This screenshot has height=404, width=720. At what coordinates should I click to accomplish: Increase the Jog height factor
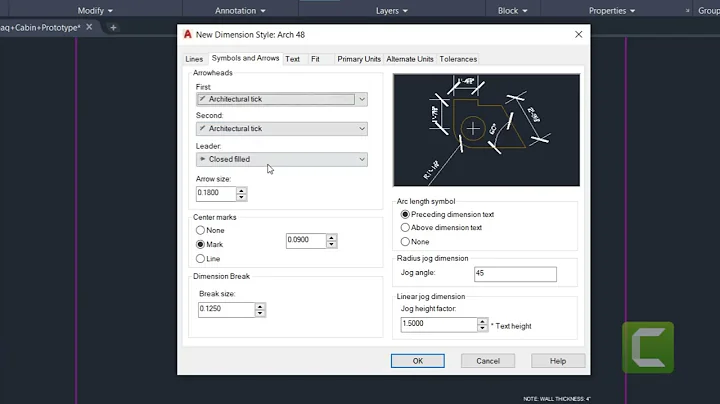pyautogui.click(x=482, y=321)
